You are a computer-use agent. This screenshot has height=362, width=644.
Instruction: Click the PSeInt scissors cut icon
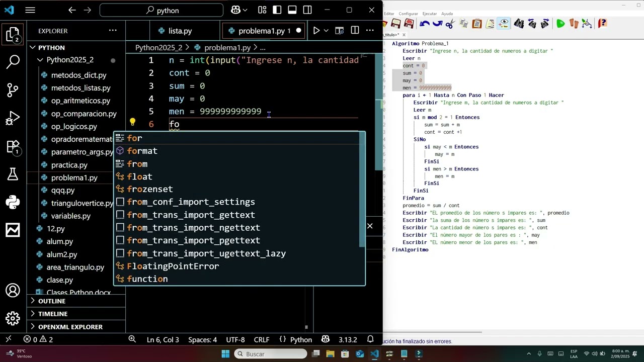pos(450,23)
